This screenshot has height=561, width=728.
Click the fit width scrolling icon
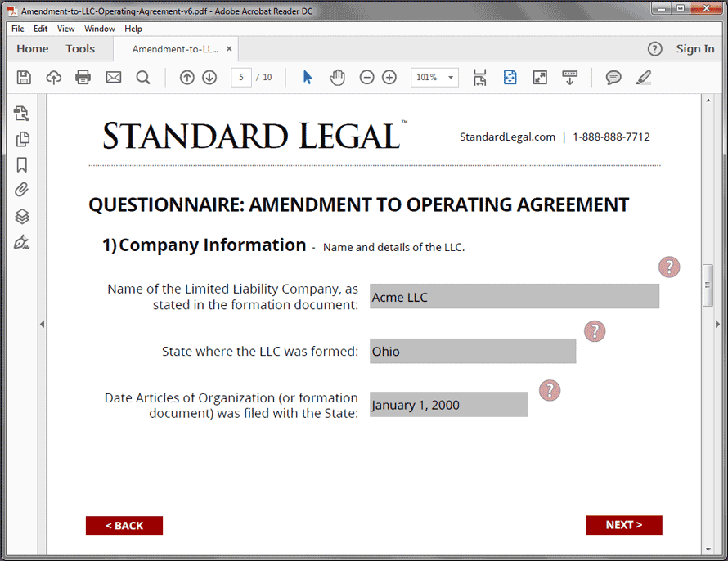point(480,77)
